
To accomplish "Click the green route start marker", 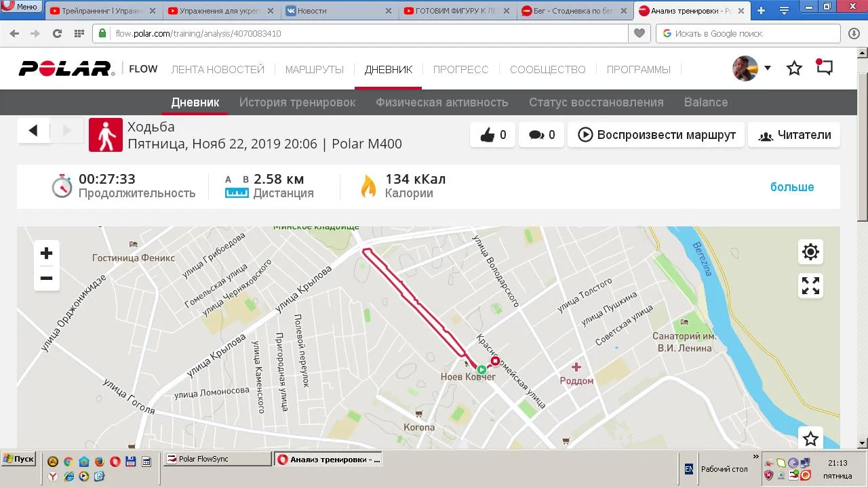I will tap(481, 369).
